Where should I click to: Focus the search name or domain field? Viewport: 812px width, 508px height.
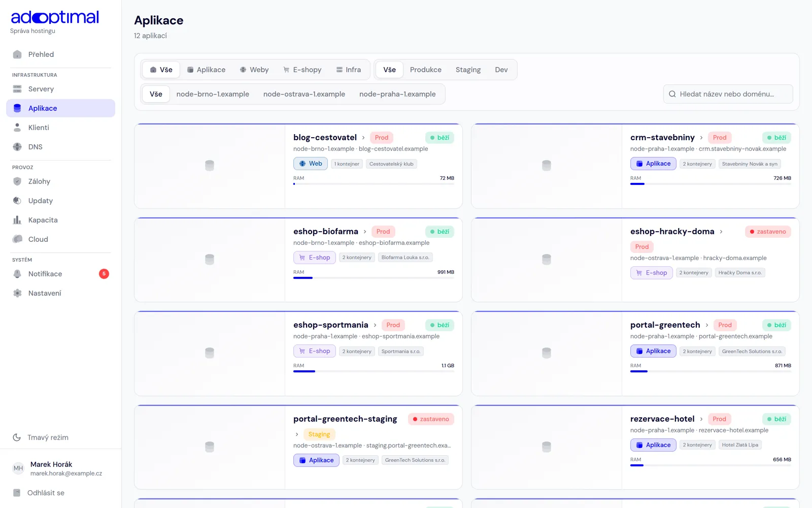pos(728,94)
